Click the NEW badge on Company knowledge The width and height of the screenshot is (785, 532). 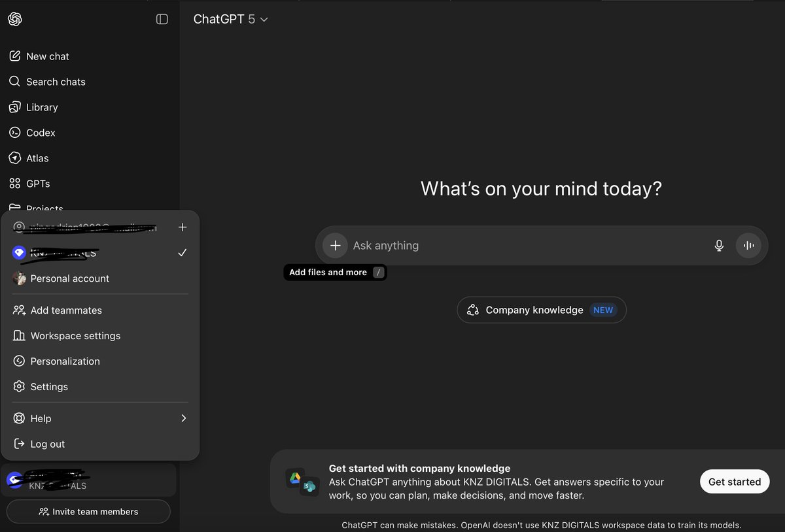[603, 310]
